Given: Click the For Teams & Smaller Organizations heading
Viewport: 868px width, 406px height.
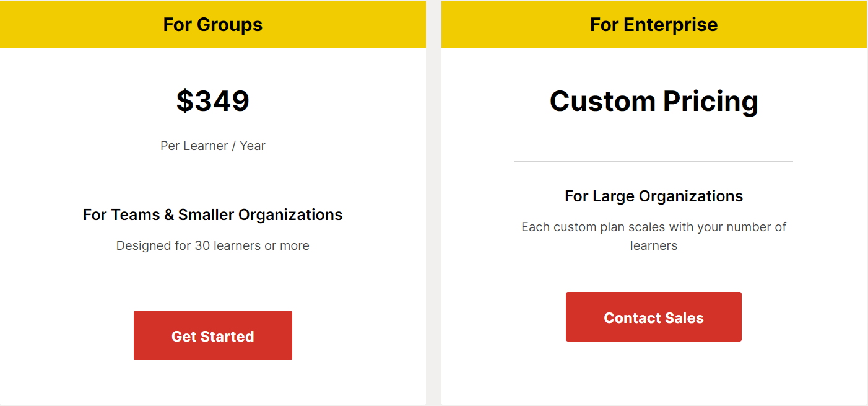Looking at the screenshot, I should [212, 214].
